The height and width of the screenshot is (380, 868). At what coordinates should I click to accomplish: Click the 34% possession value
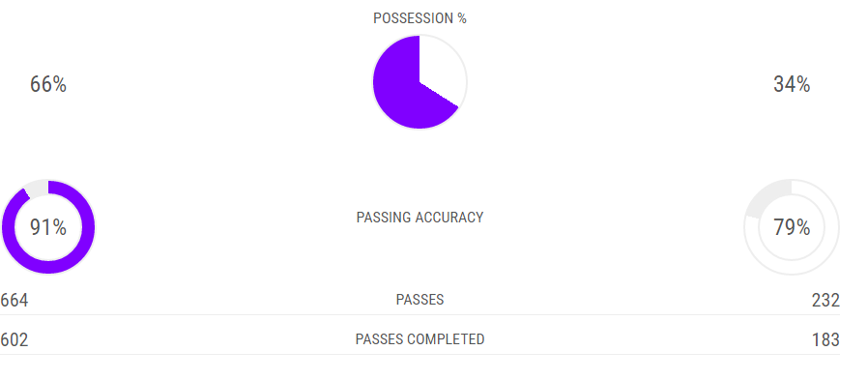[x=792, y=85]
